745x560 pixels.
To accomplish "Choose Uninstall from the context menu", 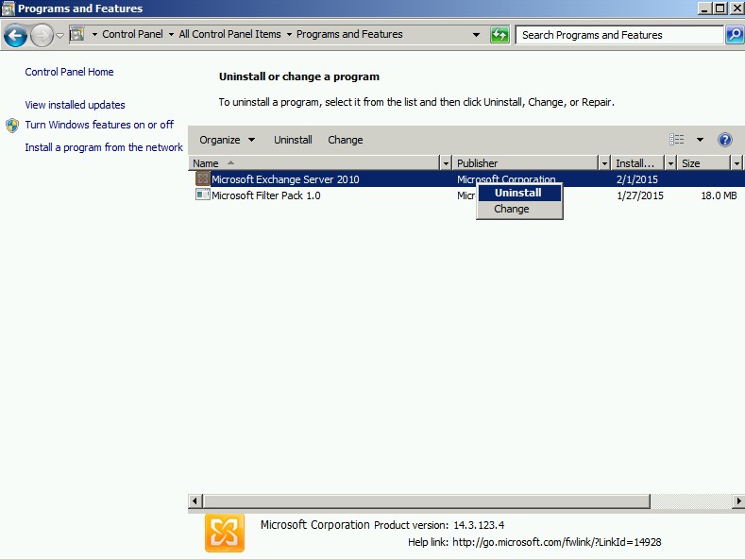I will click(518, 193).
